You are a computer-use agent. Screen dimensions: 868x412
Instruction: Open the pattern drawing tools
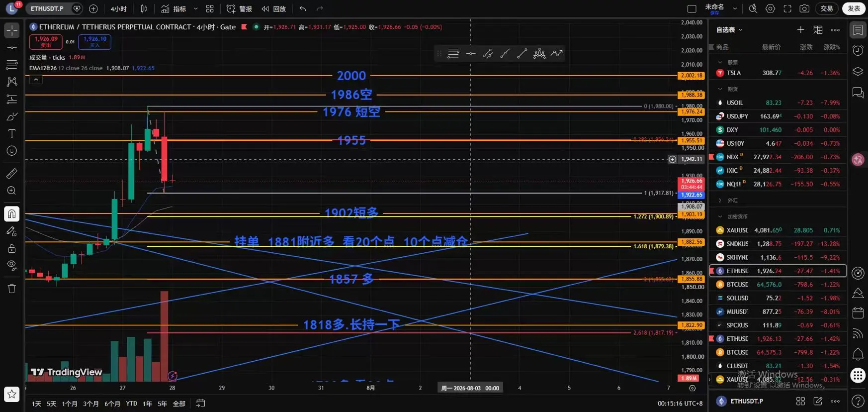[12, 82]
